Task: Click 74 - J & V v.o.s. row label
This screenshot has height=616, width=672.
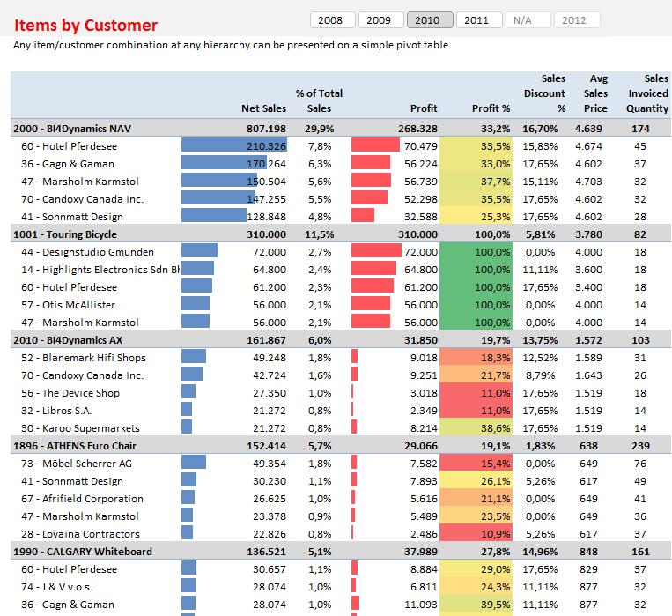Action: click(x=56, y=587)
